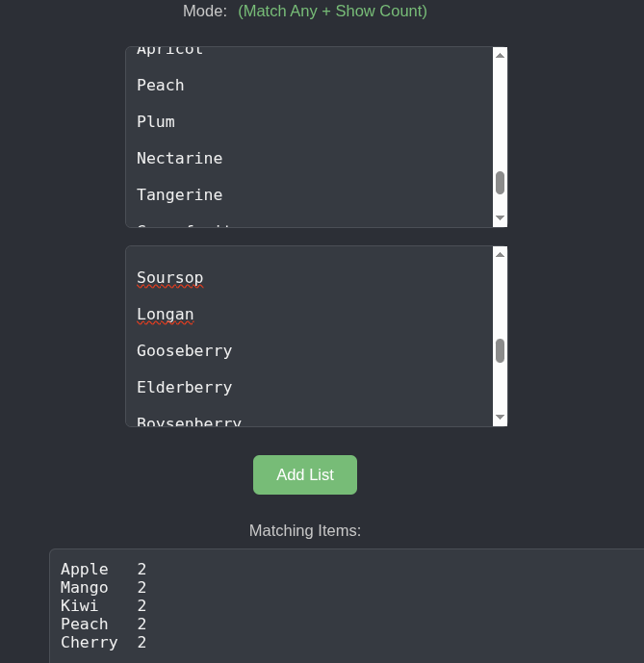
Task: Click scrollbar thumb of second list
Action: [x=500, y=350]
